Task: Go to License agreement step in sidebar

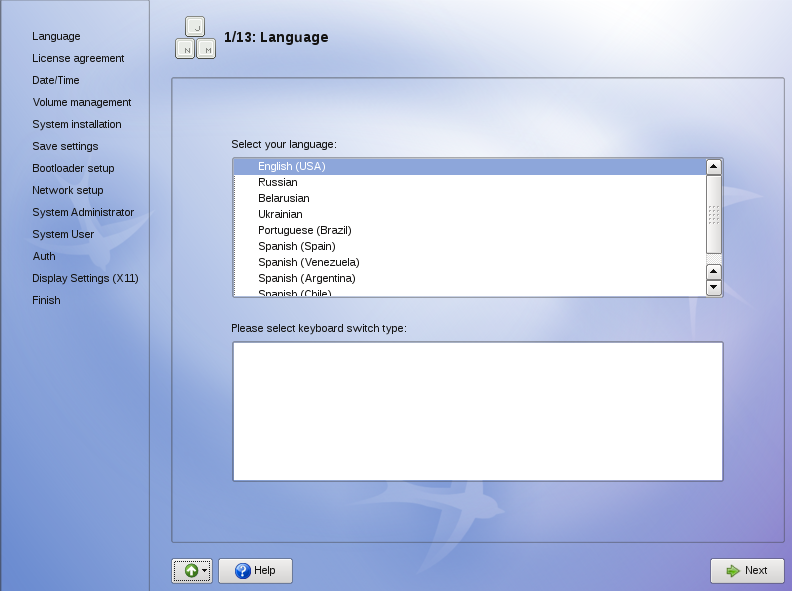Action: click(x=78, y=58)
